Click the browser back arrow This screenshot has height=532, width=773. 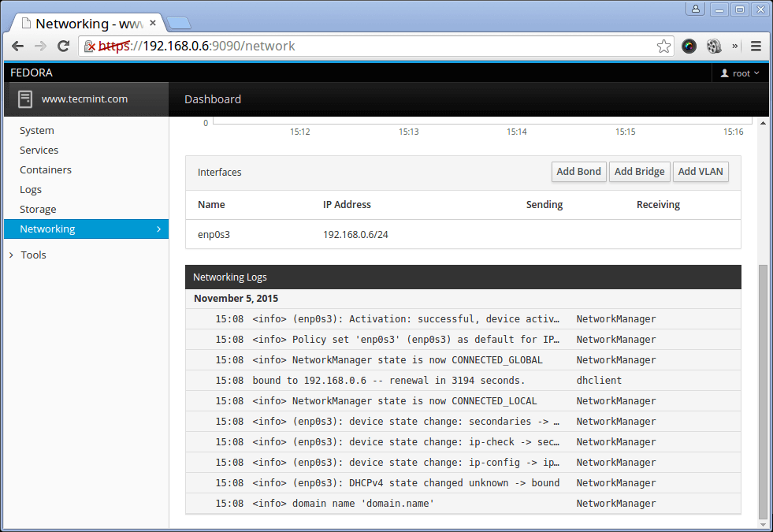pos(17,46)
